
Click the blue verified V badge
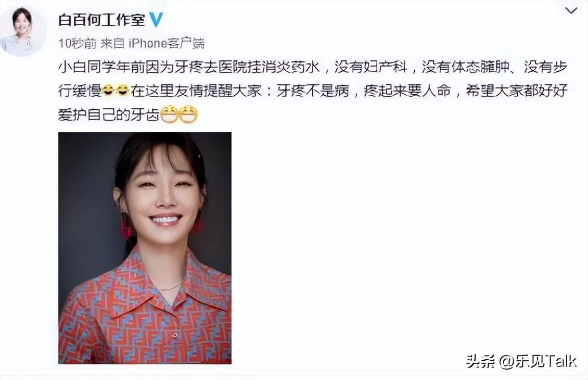156,19
